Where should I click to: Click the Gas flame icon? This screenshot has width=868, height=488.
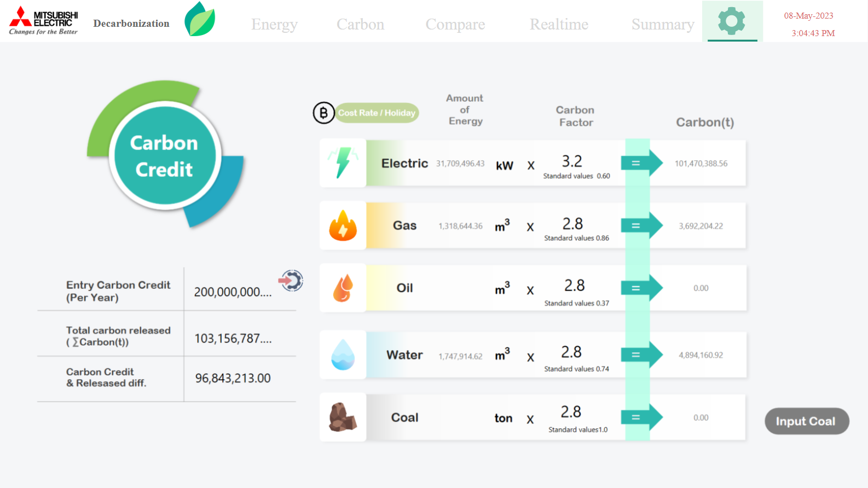(343, 225)
